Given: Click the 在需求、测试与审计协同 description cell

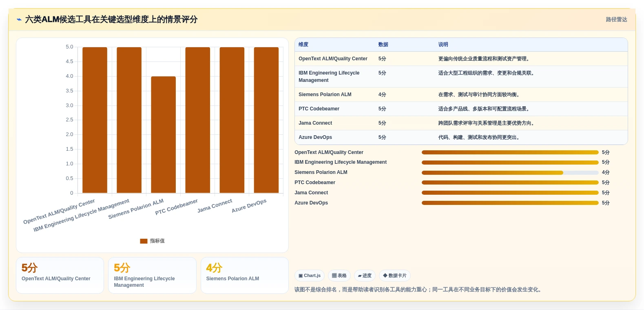Looking at the screenshot, I should click(x=480, y=95).
